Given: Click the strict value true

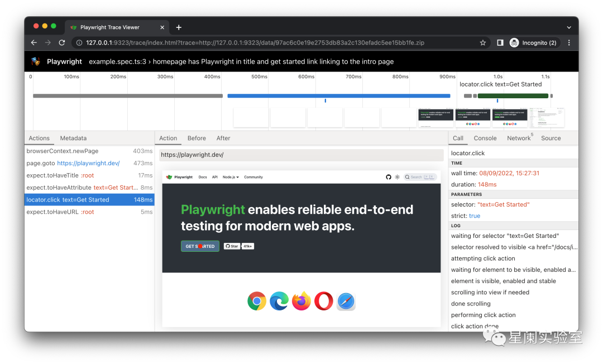Looking at the screenshot, I should (x=475, y=215).
